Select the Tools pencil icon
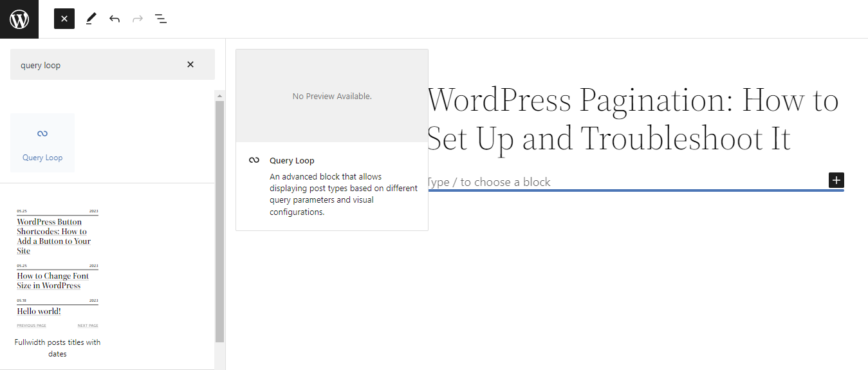Screen dimensions: 868x370 coord(90,19)
